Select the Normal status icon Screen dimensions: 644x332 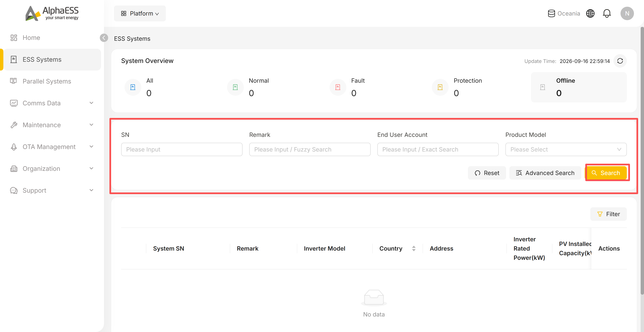(235, 87)
